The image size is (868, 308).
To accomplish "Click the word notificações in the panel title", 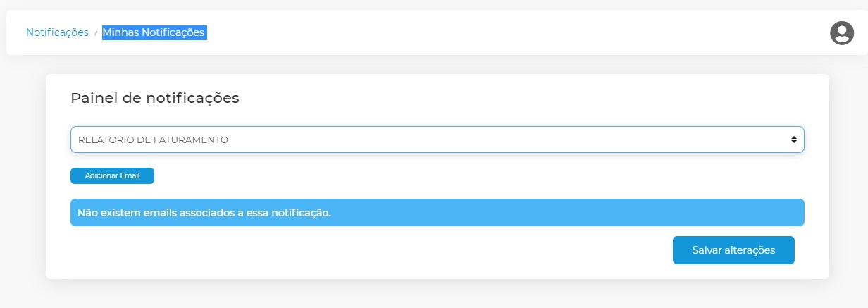I will point(192,98).
